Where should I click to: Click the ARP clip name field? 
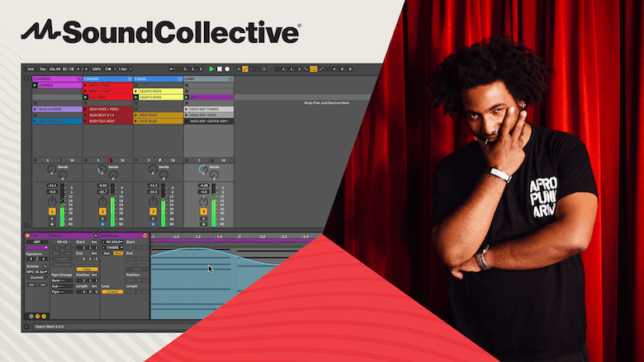pos(37,242)
